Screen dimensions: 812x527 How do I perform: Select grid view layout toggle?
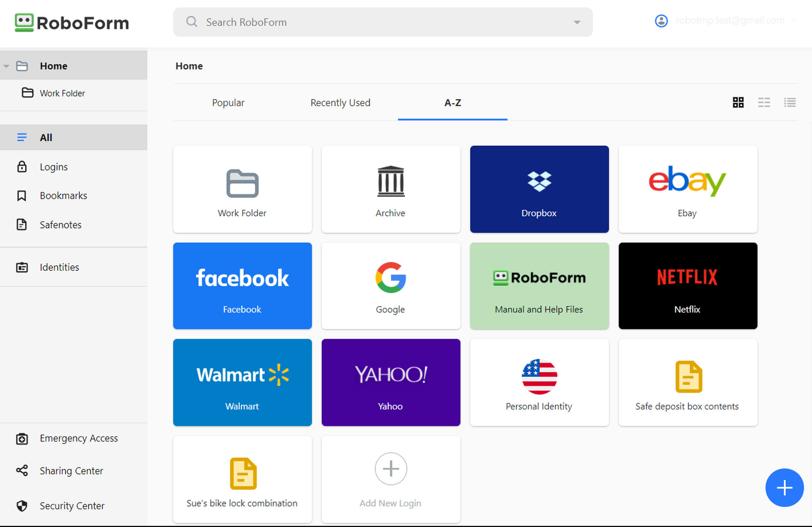(x=738, y=102)
